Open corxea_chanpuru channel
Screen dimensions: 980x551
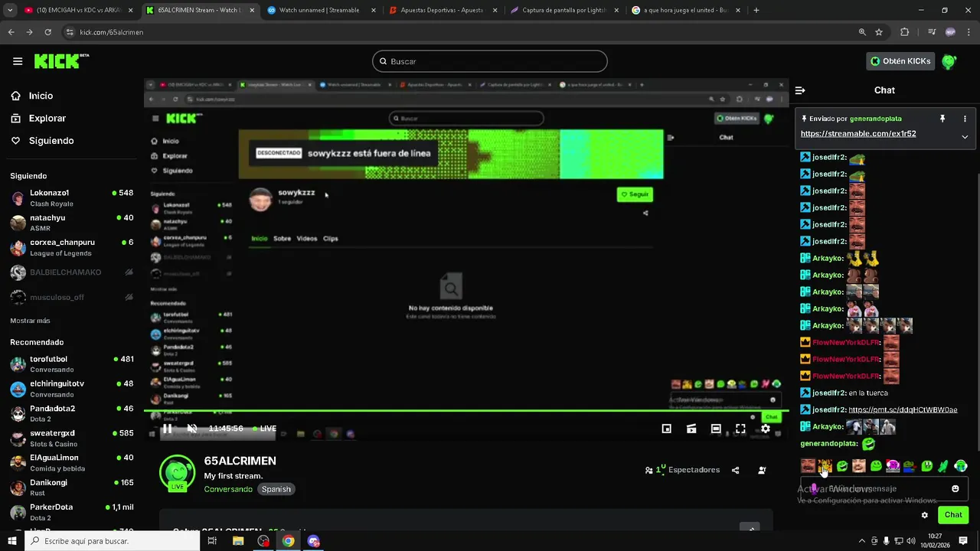click(x=72, y=247)
